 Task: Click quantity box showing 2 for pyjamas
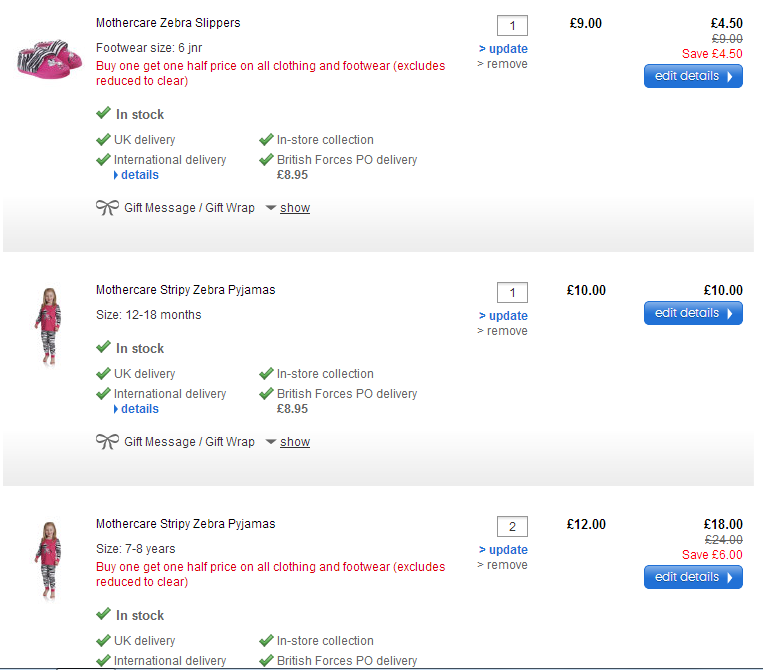[512, 527]
